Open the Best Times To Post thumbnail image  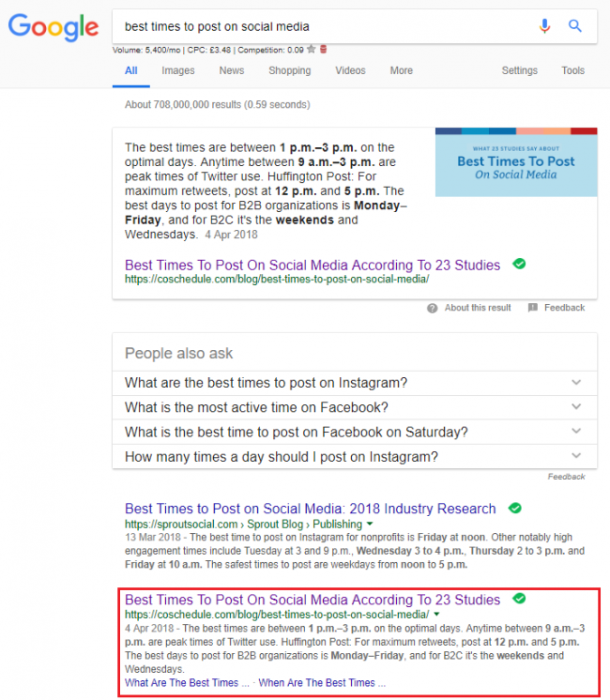tap(516, 162)
